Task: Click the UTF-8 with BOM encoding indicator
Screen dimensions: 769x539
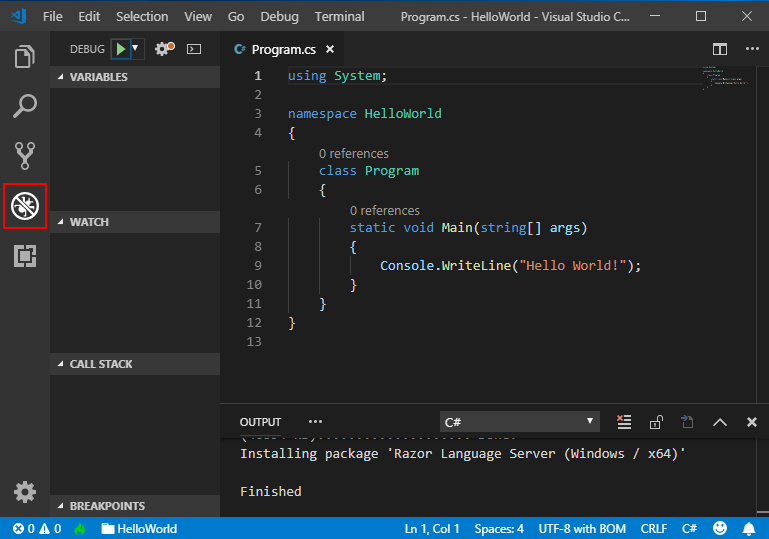Action: [x=582, y=528]
